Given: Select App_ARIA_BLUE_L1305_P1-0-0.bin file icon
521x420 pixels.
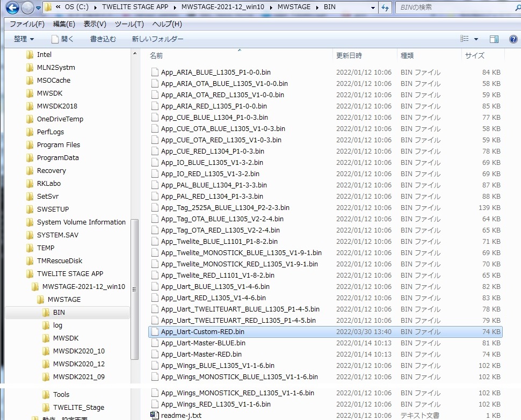Looking at the screenshot, I should point(155,72).
